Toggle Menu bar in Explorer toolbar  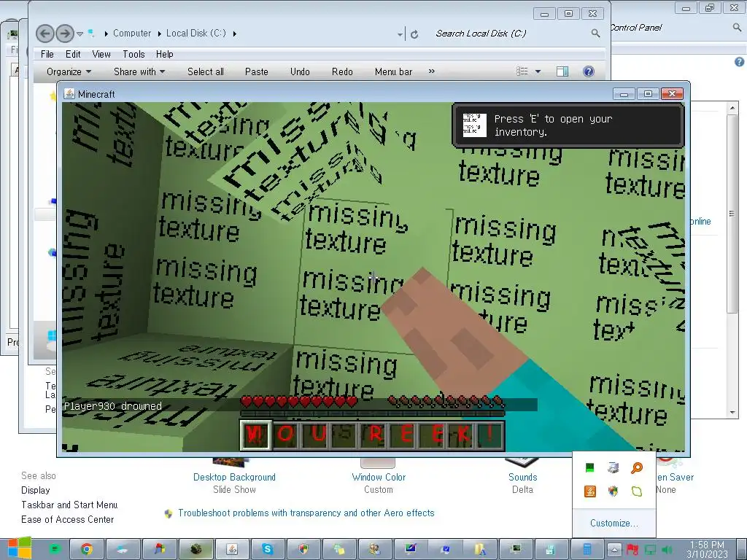click(393, 72)
